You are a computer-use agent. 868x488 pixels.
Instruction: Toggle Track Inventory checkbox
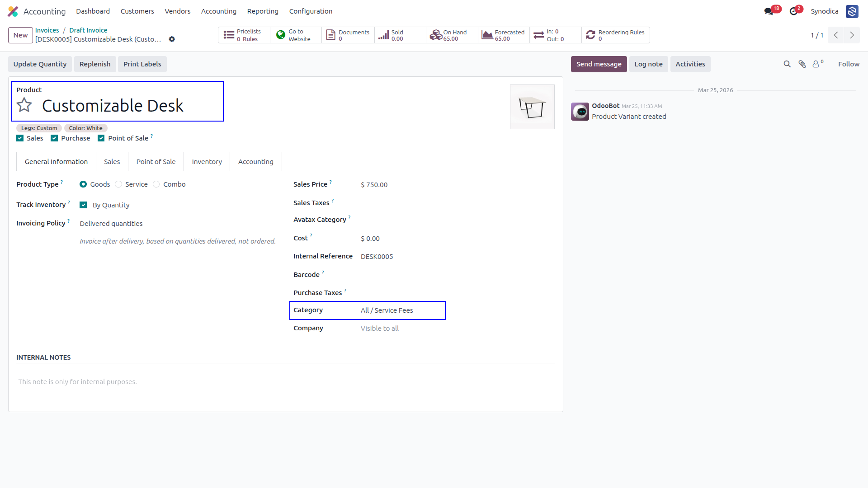pyautogui.click(x=83, y=205)
